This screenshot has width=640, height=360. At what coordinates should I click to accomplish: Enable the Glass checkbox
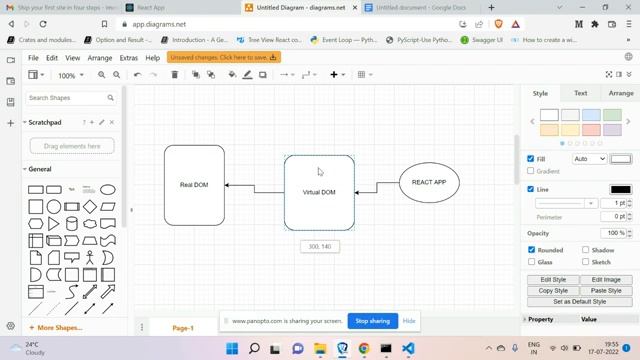tap(531, 262)
